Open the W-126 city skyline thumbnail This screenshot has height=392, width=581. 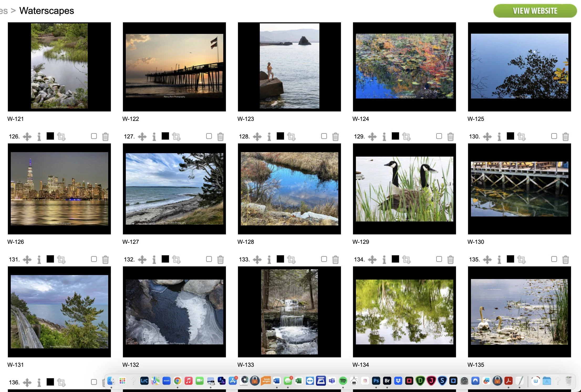(x=59, y=189)
